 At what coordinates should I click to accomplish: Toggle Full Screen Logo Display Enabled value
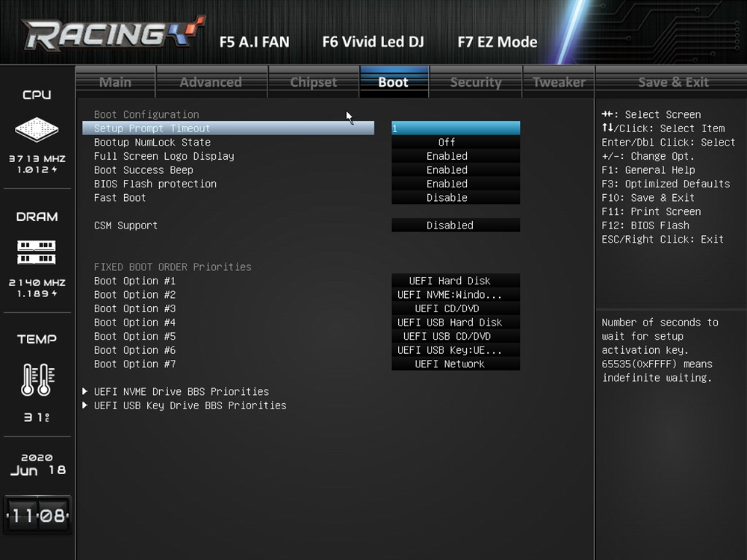456,156
